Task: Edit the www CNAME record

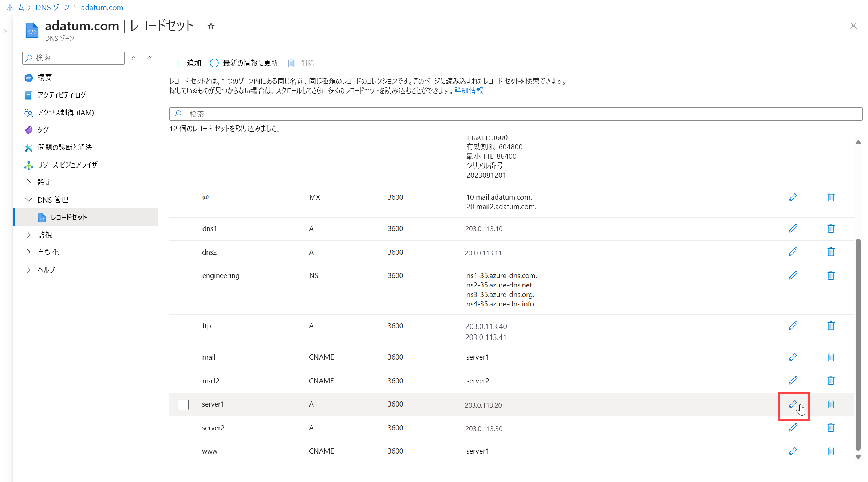Action: (x=793, y=451)
